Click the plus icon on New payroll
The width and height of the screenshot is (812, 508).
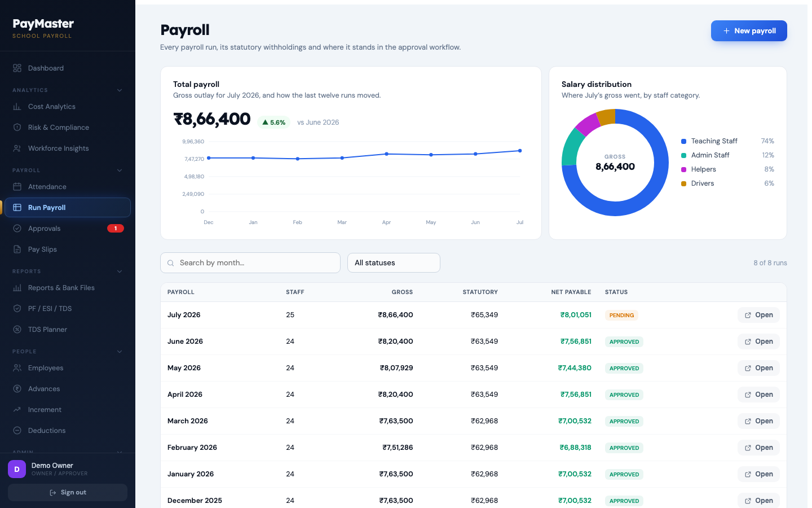pyautogui.click(x=726, y=31)
